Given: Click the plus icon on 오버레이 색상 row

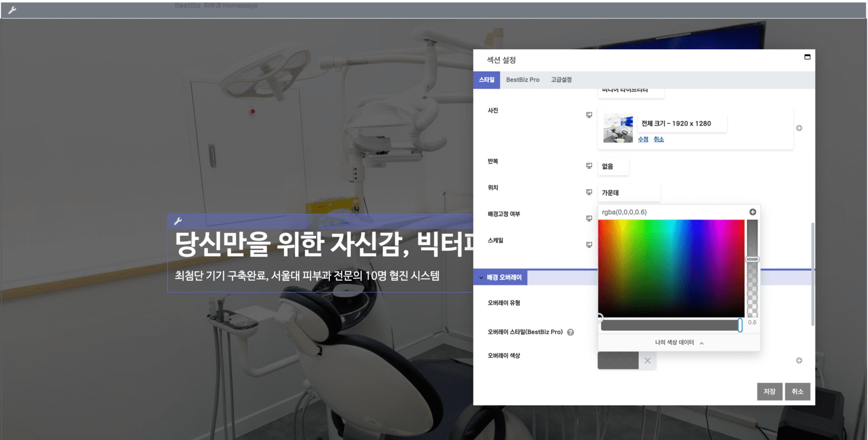Looking at the screenshot, I should [x=799, y=360].
